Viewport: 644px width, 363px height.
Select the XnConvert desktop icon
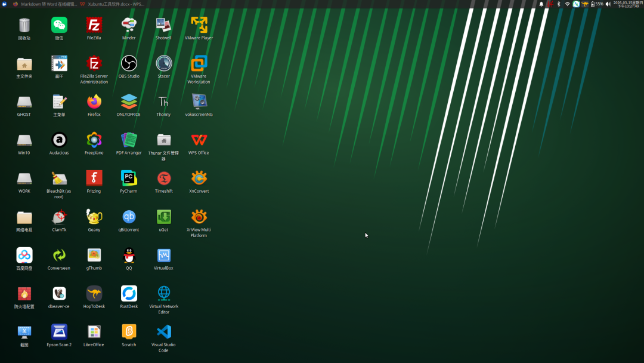[199, 182]
